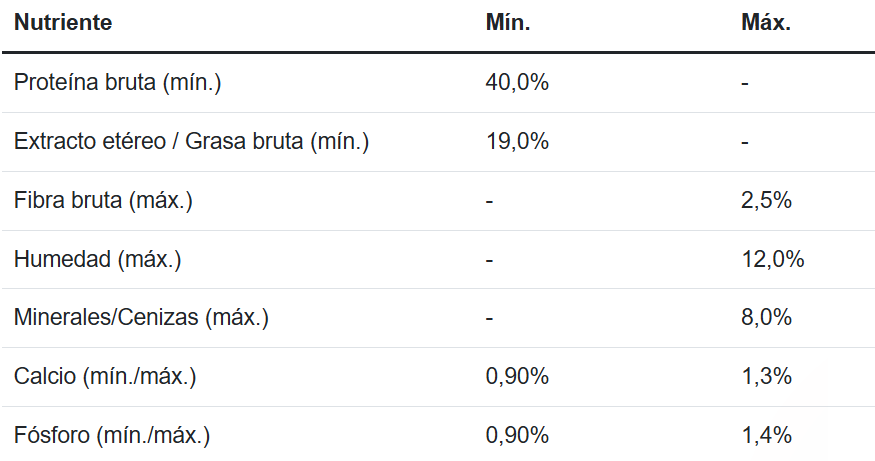Click the 12,0% moisture maximum value
This screenshot has width=875, height=461.
click(x=772, y=260)
